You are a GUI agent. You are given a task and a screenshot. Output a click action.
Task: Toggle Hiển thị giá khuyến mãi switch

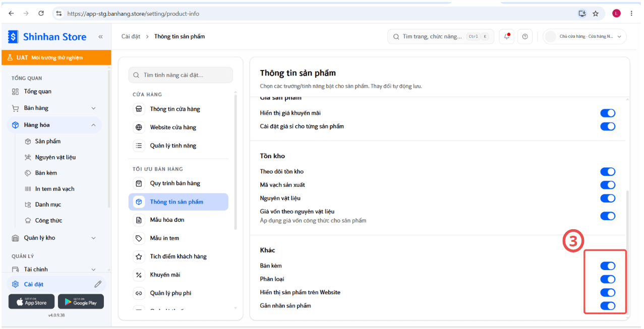(608, 113)
